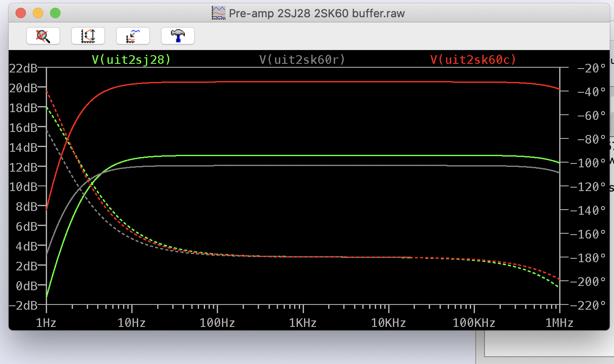Click the autorange vertical axis icon
Viewport: 614px width, 364px height.
(88, 36)
